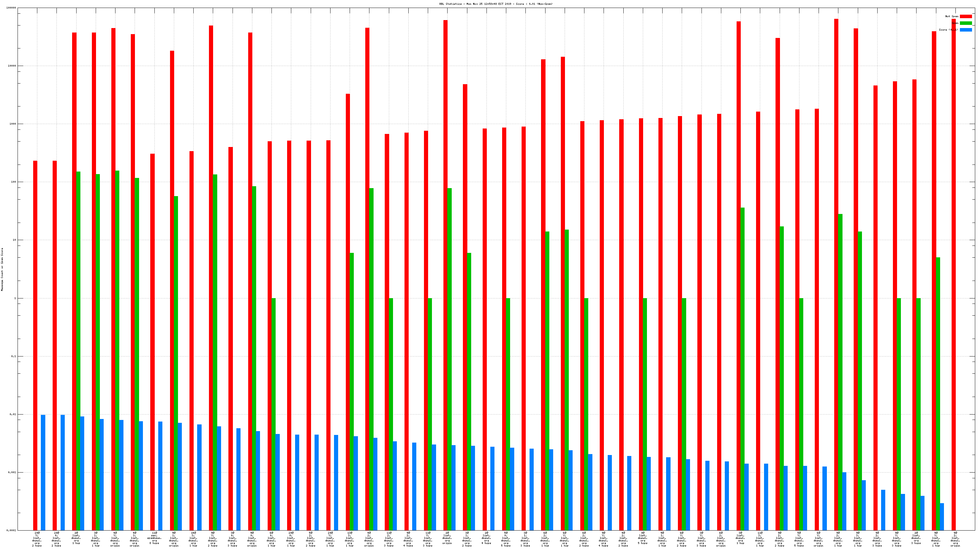The image size is (980, 551).
Task: Click the 'Message Count or Spam Score' axis title
Action: (x=2, y=269)
